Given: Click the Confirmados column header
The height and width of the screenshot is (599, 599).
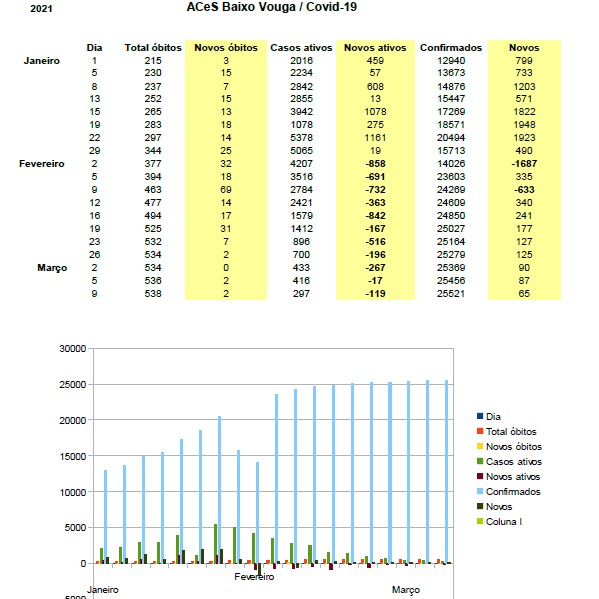Looking at the screenshot, I should coord(451,48).
